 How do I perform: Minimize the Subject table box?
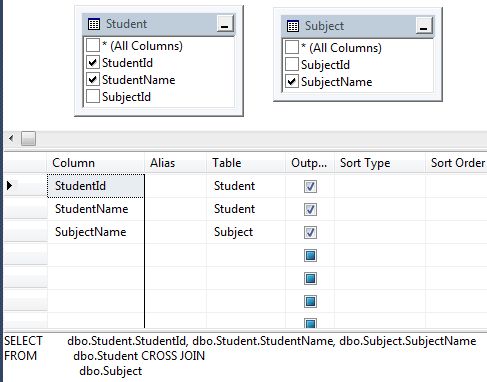pyautogui.click(x=424, y=26)
